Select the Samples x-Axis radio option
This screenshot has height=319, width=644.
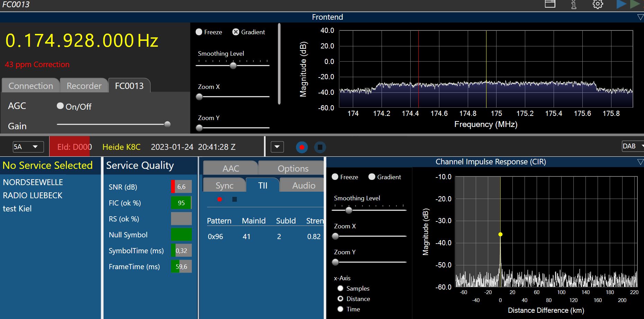coord(340,288)
